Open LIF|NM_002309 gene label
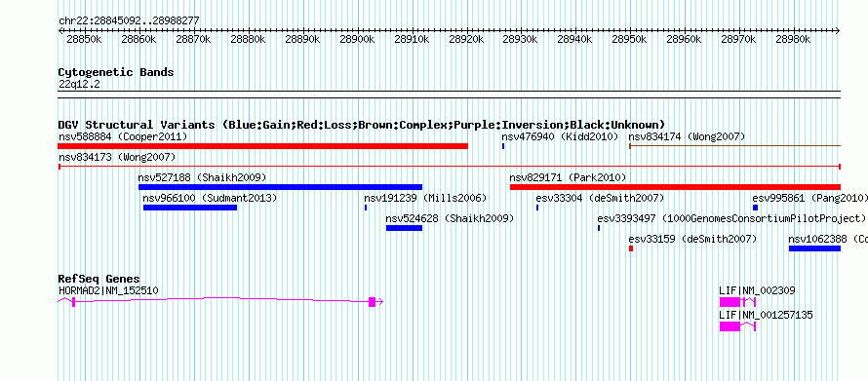 click(758, 289)
